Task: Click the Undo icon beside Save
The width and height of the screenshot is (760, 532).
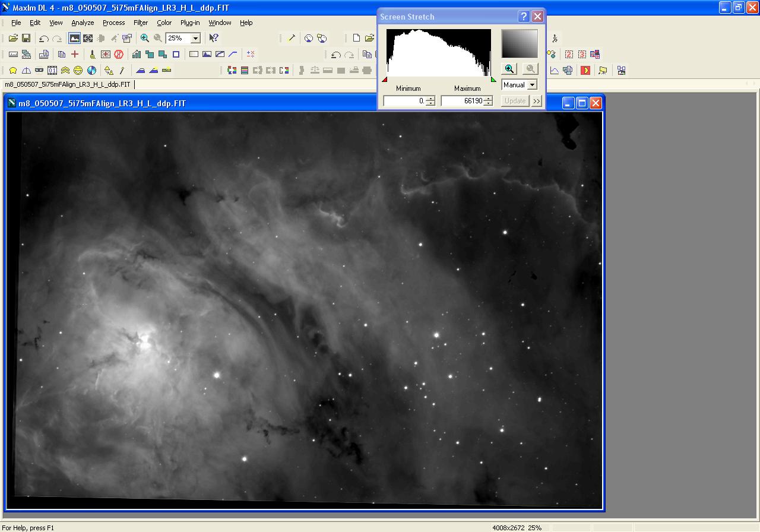Action: 44,38
